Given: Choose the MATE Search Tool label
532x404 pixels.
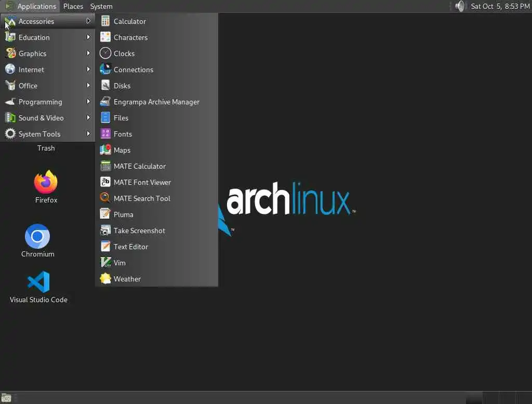Looking at the screenshot, I should 142,198.
